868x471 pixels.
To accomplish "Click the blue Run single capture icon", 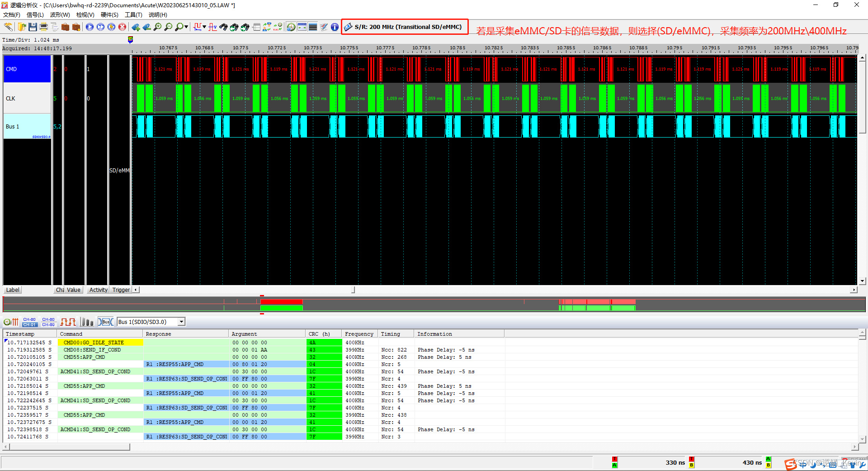I will tap(90, 27).
